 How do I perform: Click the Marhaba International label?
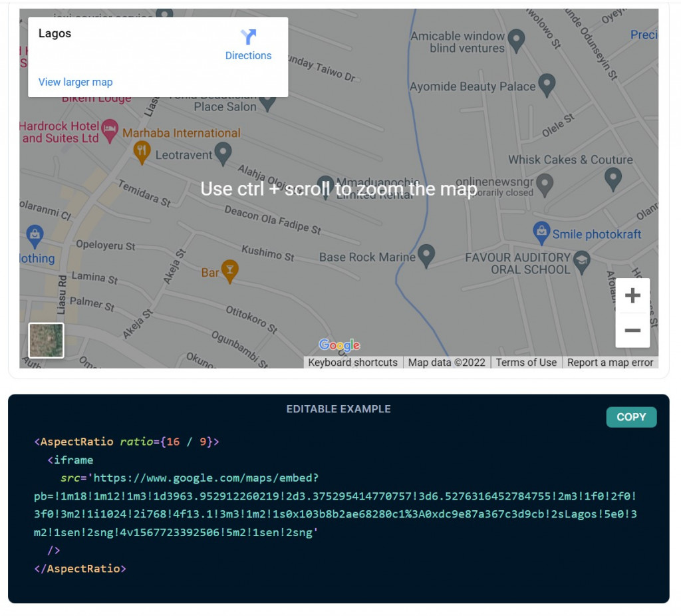click(181, 133)
